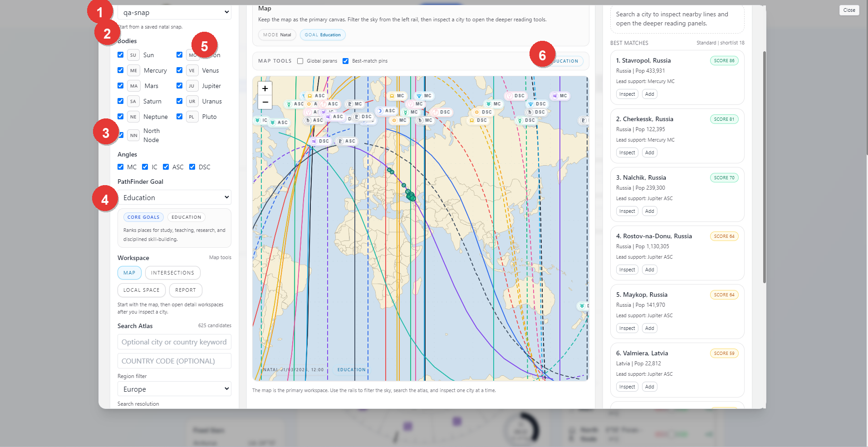Click the MODE Natal pill

[277, 34]
